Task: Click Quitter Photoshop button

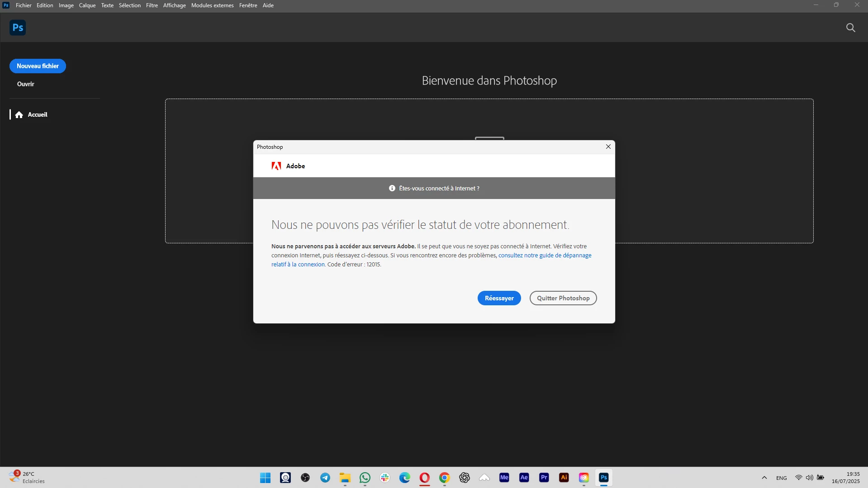Action: 563,298
